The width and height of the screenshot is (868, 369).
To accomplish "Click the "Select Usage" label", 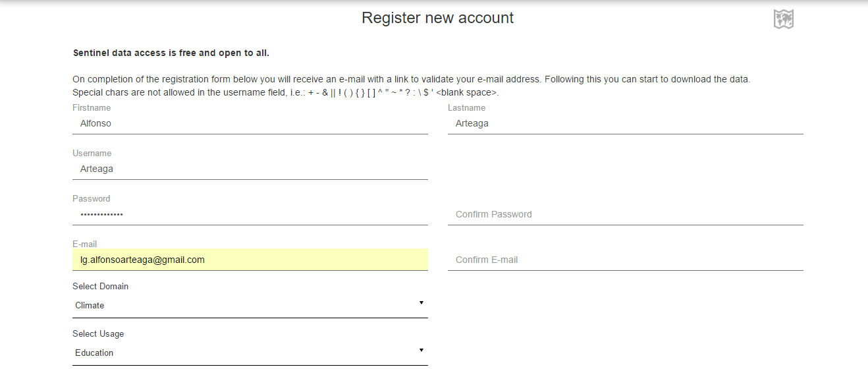I will tap(98, 333).
